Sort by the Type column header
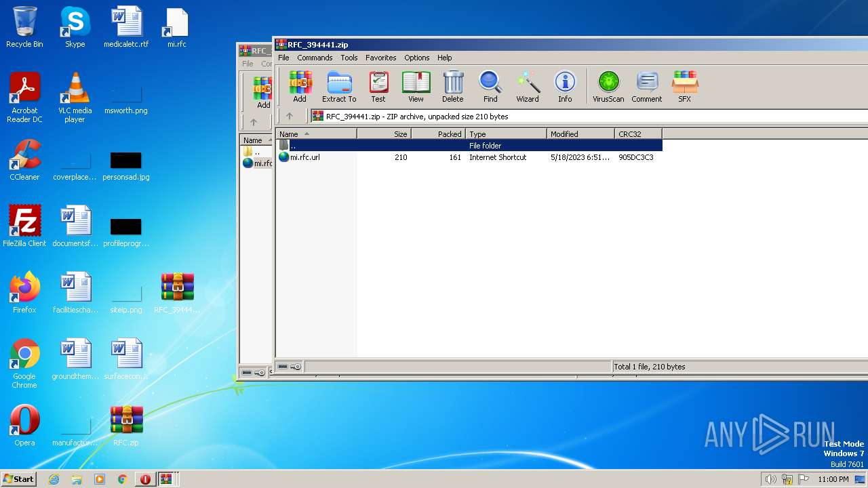Screen dimensions: 868x488 (506, 134)
